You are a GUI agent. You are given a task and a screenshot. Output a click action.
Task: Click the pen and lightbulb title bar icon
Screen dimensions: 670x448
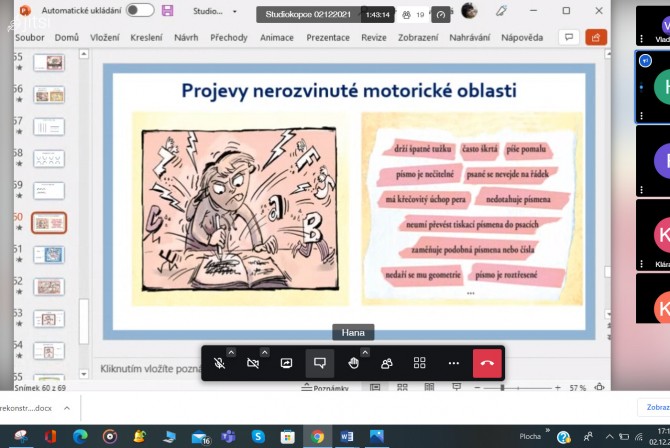click(x=501, y=11)
